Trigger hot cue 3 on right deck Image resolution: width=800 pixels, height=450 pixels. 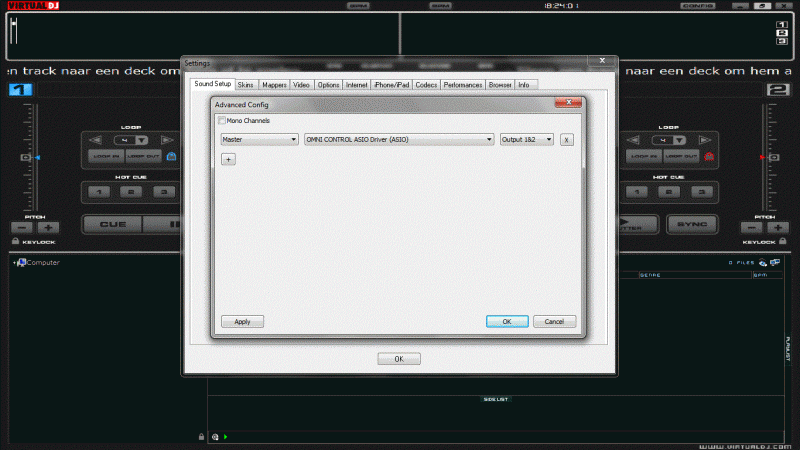pos(702,192)
